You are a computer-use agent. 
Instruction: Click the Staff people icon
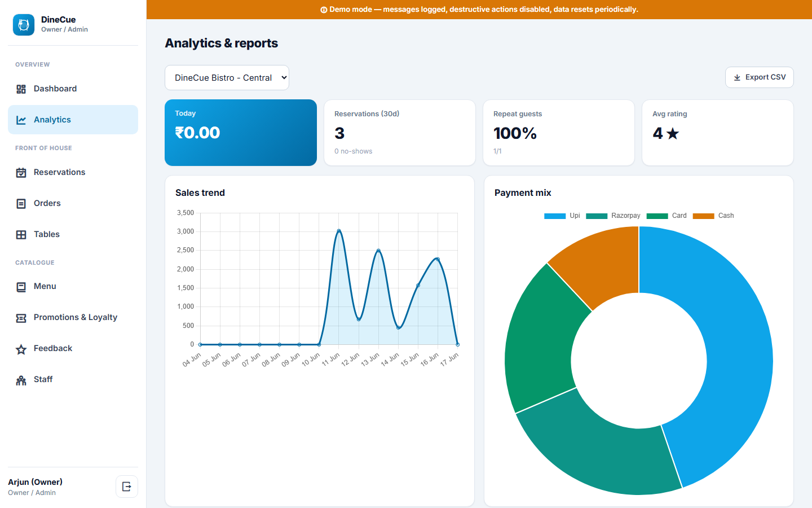tap(21, 380)
